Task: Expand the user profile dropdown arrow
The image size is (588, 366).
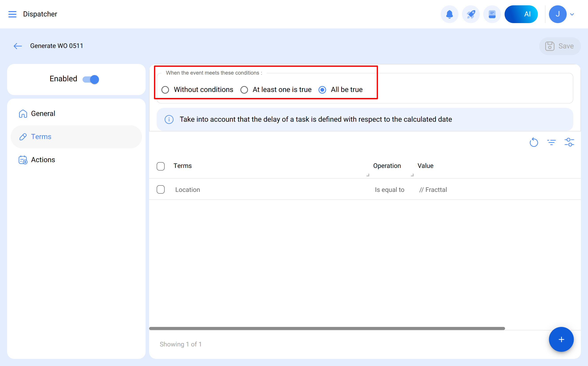Action: click(x=572, y=14)
